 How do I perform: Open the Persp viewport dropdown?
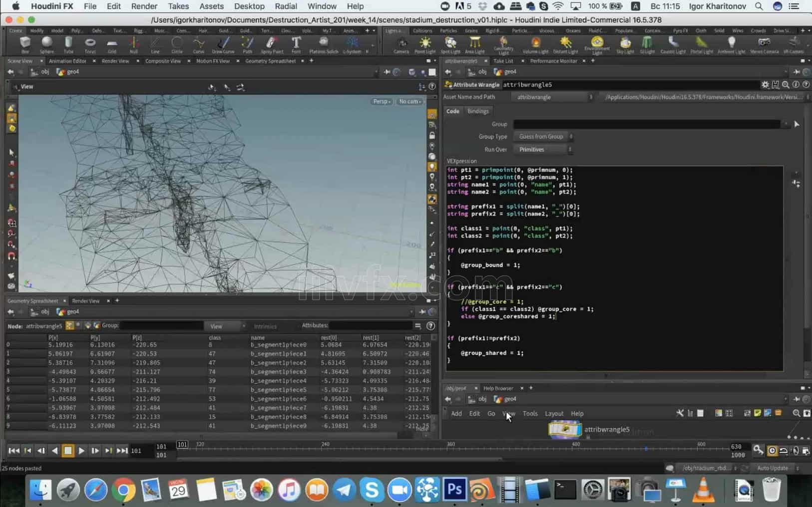[382, 101]
